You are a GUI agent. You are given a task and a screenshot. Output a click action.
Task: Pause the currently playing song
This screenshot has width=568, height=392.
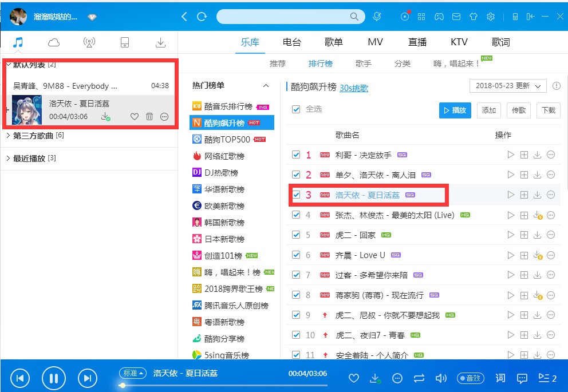pos(54,378)
